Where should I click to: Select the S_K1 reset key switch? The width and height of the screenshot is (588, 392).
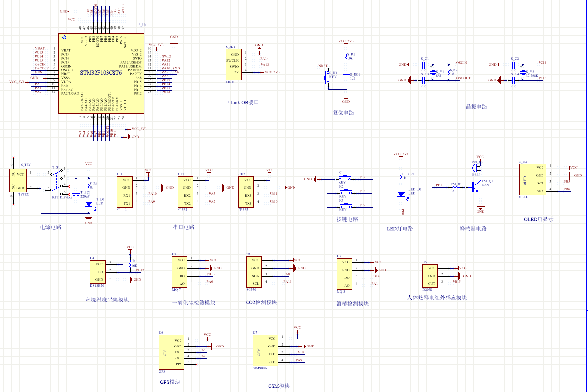[x=327, y=77]
